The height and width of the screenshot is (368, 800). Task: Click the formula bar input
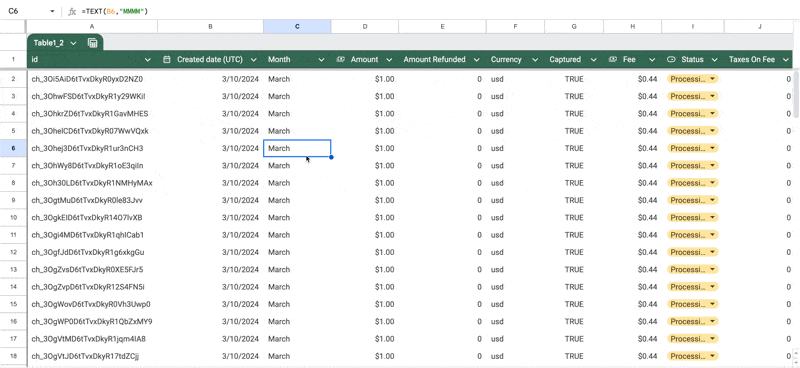[x=439, y=11]
